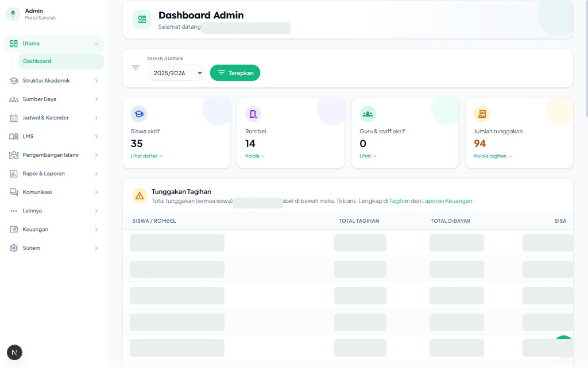Click the Sistem gear icon
Screen dimensions: 588x367
(x=14, y=248)
